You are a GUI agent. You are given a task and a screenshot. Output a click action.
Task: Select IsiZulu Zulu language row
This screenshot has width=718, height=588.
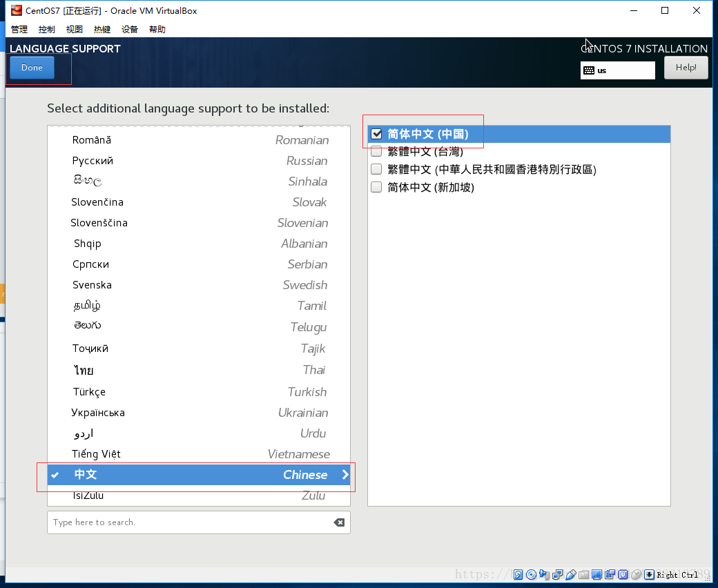[199, 495]
